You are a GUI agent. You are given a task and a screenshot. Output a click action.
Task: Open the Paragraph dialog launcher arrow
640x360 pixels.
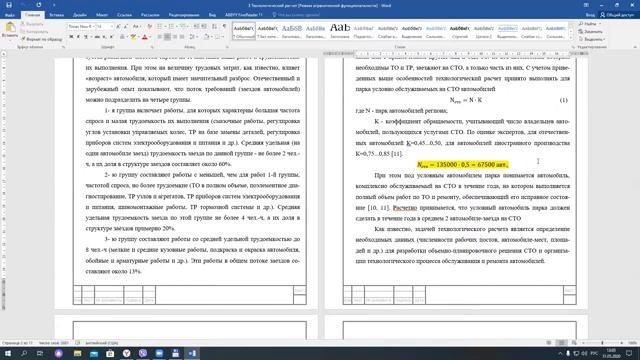(227, 47)
